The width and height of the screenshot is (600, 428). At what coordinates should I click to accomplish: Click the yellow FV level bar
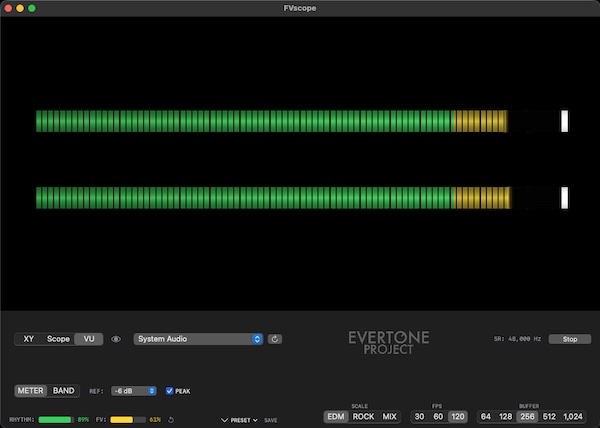tap(128, 420)
